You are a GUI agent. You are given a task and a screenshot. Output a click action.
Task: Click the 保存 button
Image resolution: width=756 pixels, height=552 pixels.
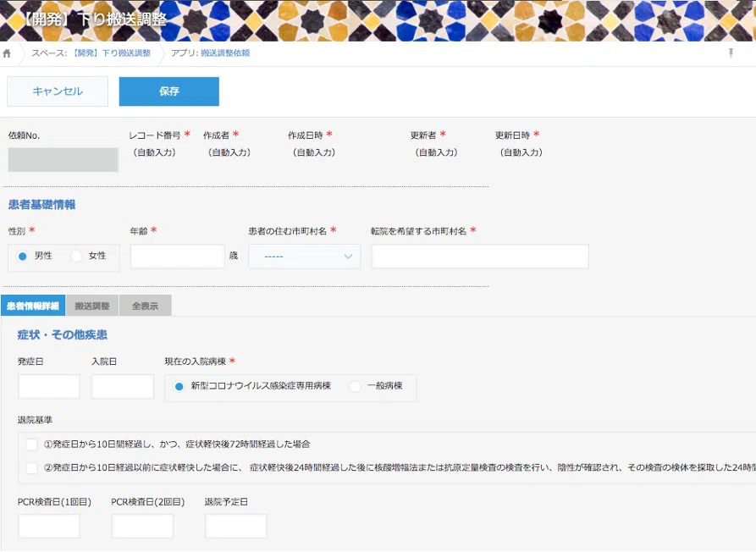168,91
